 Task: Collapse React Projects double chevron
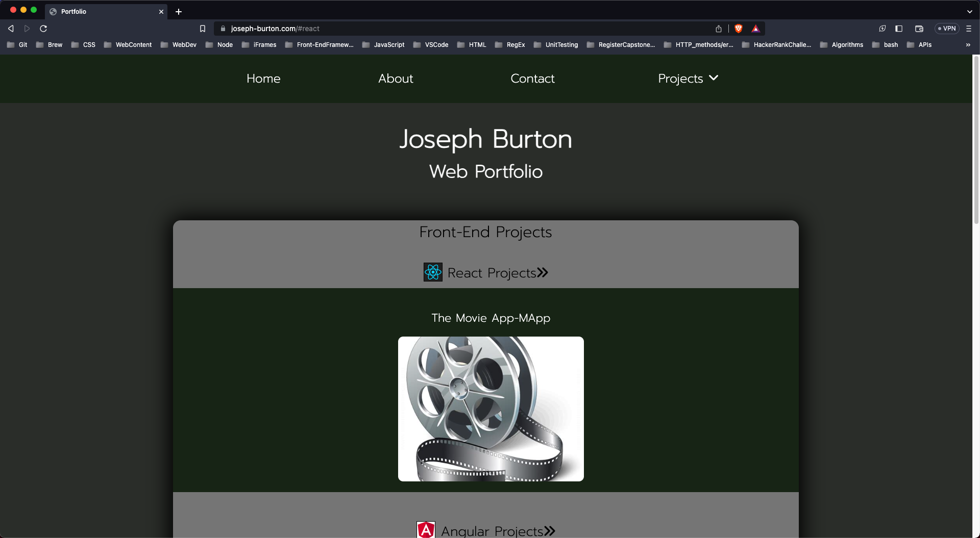pos(543,273)
